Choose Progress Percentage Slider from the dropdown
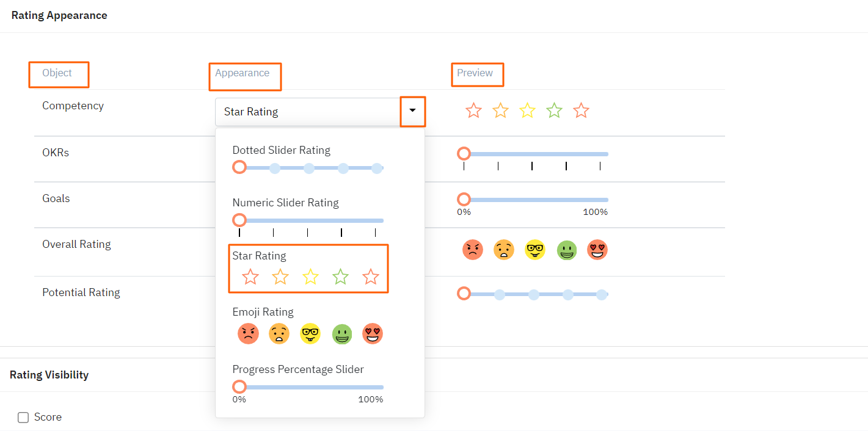 pyautogui.click(x=297, y=369)
